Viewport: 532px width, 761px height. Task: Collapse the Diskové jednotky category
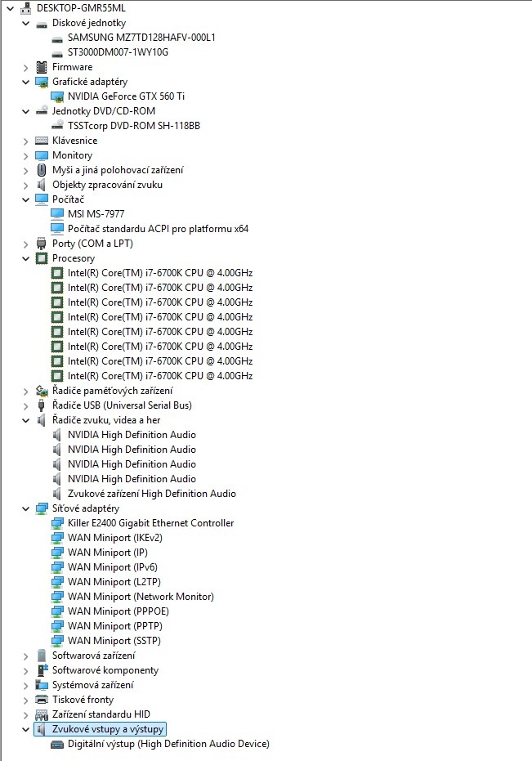pyautogui.click(x=25, y=23)
